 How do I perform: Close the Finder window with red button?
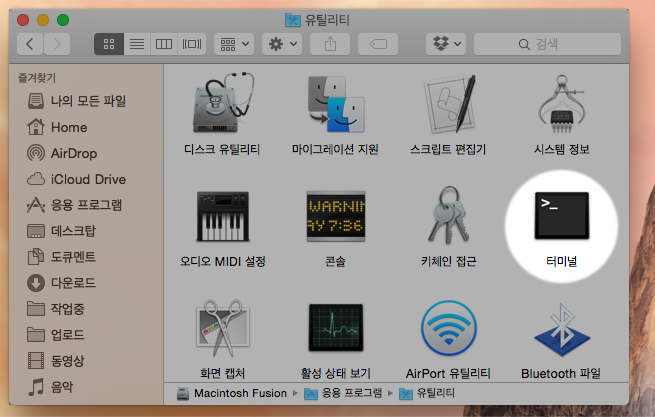(x=23, y=20)
